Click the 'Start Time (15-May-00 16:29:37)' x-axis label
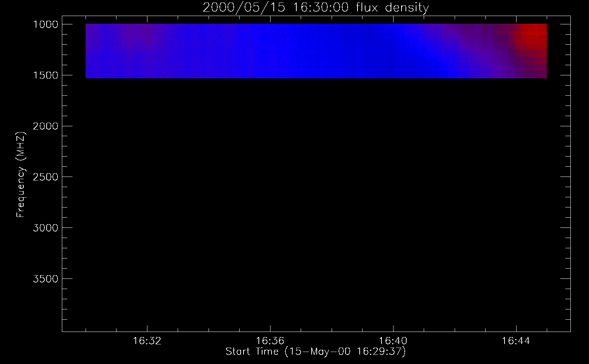The height and width of the screenshot is (364, 589). click(316, 352)
